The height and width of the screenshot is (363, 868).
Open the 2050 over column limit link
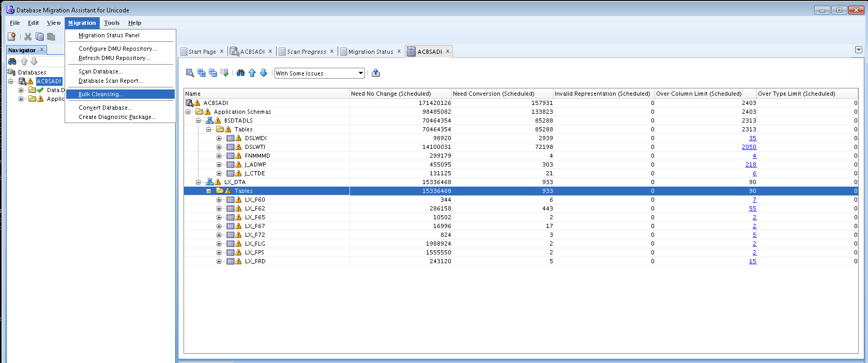point(749,147)
